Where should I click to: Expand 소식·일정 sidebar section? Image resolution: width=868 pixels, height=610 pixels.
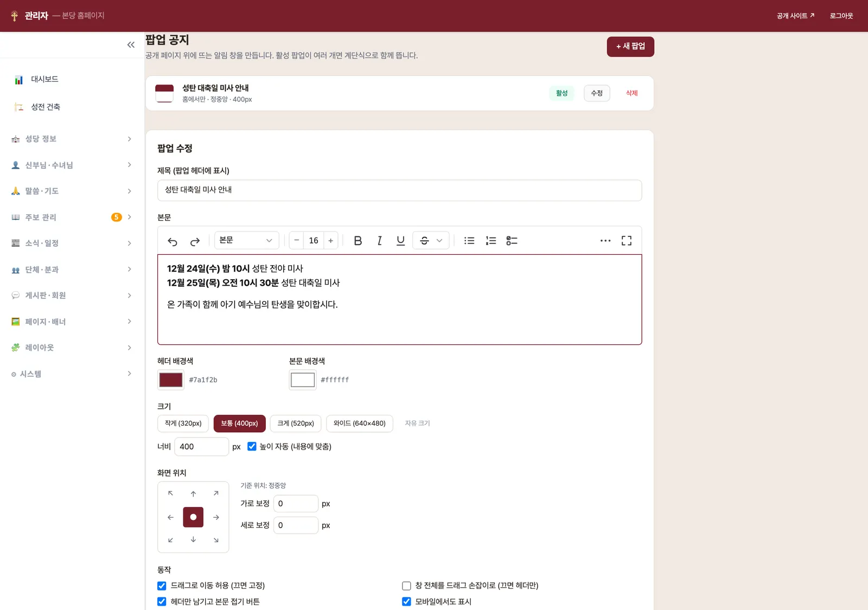tap(72, 243)
